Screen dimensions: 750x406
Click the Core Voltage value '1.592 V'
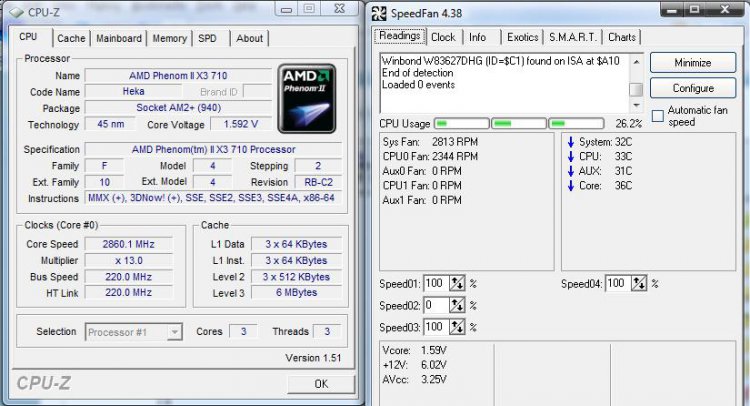click(x=241, y=124)
